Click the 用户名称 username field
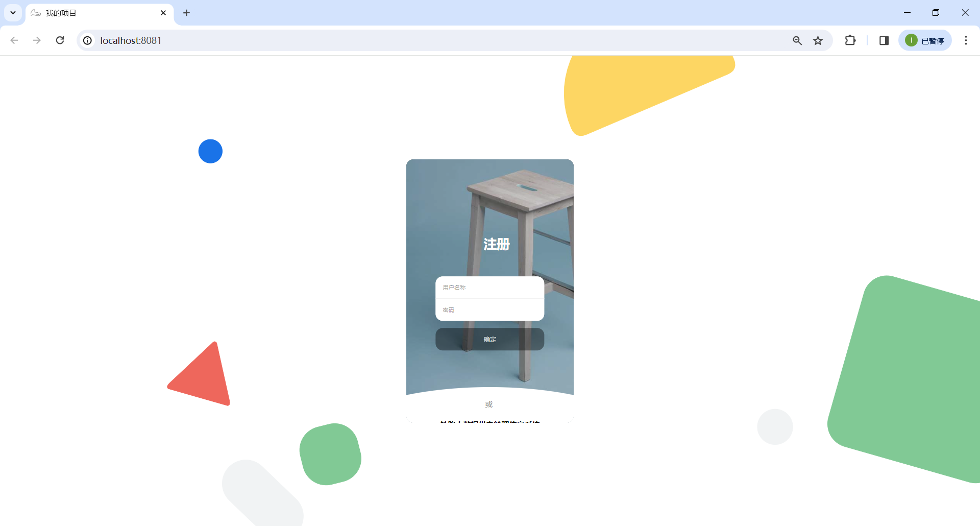 click(x=490, y=288)
